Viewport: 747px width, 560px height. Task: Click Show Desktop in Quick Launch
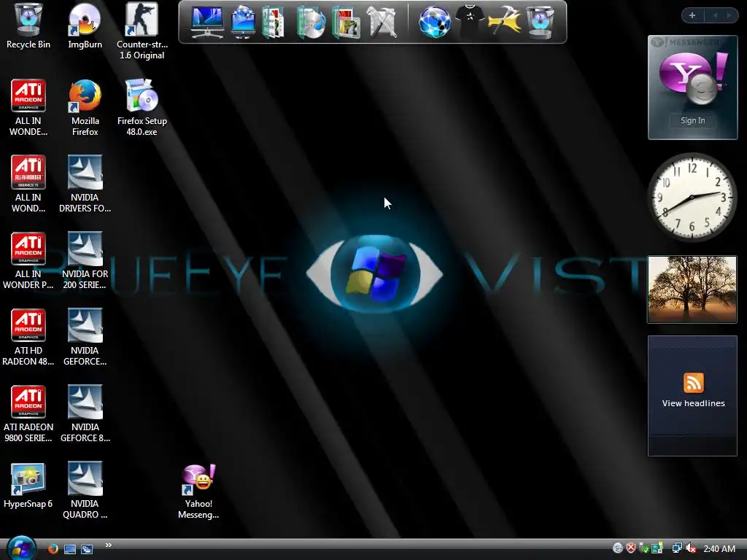[x=70, y=549]
